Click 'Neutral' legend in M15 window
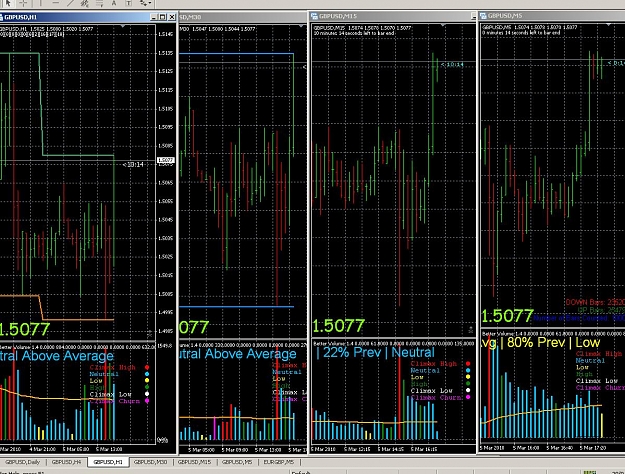 (425, 370)
